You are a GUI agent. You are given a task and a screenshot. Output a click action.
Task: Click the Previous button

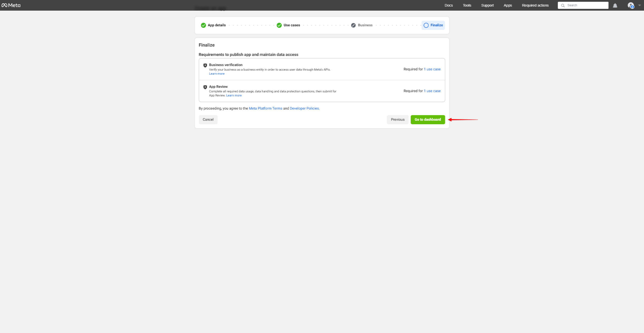coord(397,120)
